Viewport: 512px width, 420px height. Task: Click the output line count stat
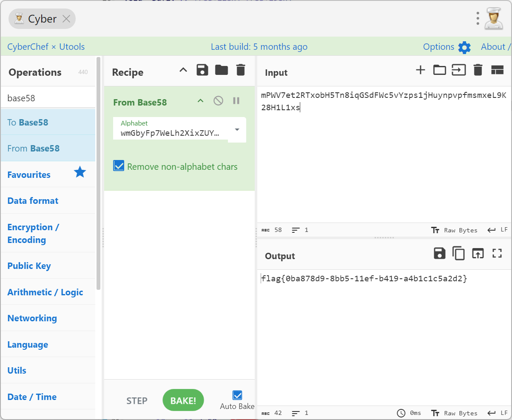300,413
